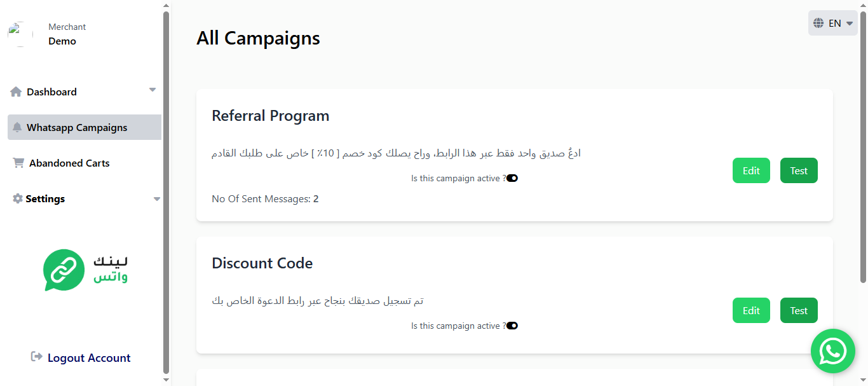Click the gear icon beside Settings
This screenshot has width=868, height=386.
point(17,198)
